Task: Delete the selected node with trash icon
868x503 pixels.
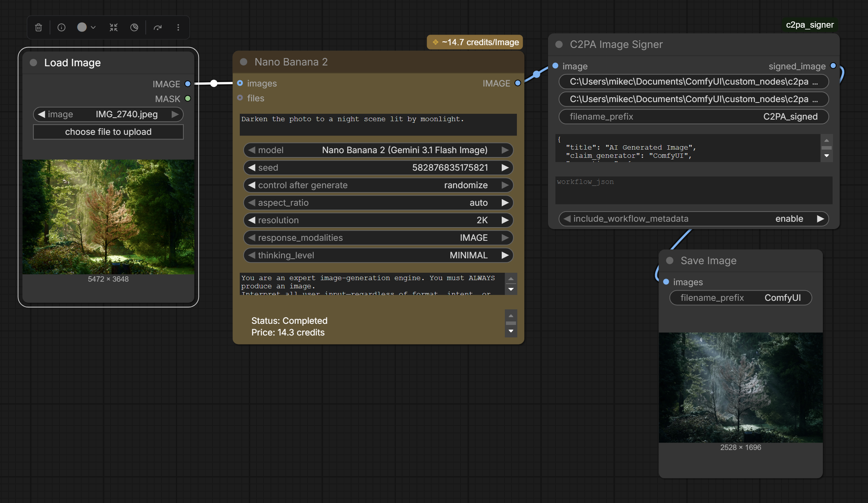Action: click(x=39, y=27)
